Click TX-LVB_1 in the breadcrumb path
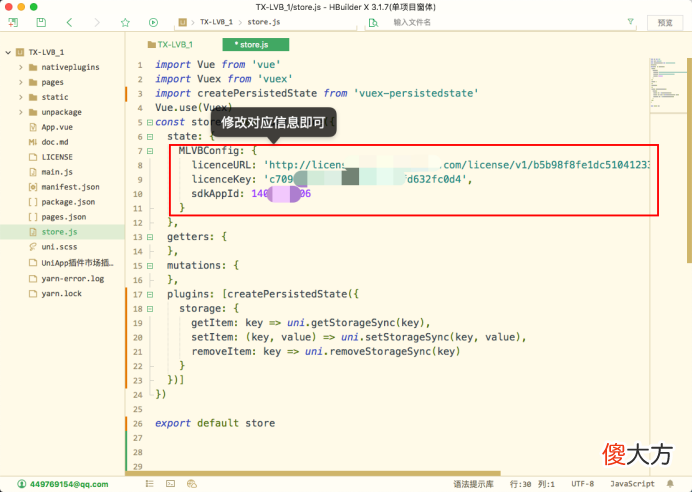Screen dimensions: 692x492 (216, 22)
